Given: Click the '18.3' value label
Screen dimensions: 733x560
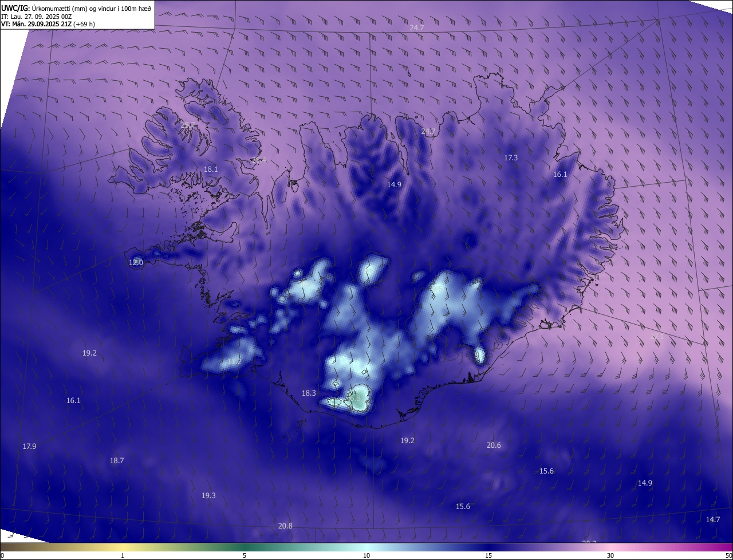Looking at the screenshot, I should pos(309,393).
